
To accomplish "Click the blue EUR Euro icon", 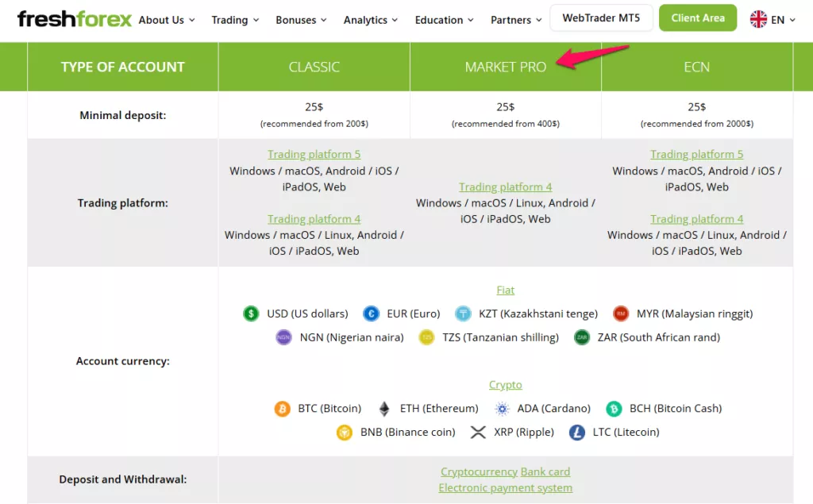I will point(371,314).
